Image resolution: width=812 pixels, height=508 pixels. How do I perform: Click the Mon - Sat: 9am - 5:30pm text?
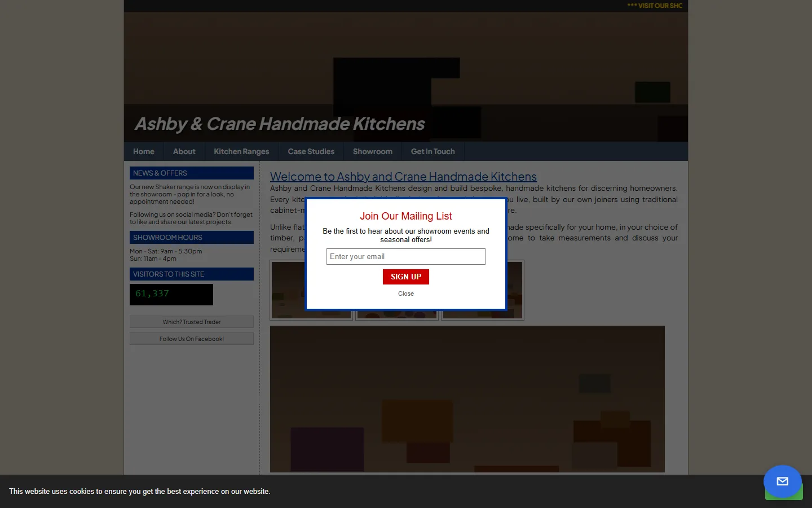point(166,251)
